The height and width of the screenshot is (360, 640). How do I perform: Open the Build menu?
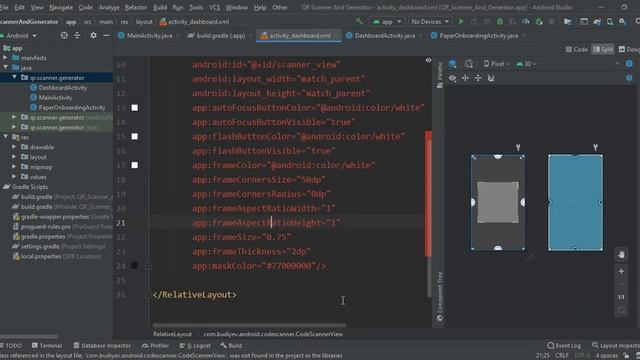pos(160,7)
